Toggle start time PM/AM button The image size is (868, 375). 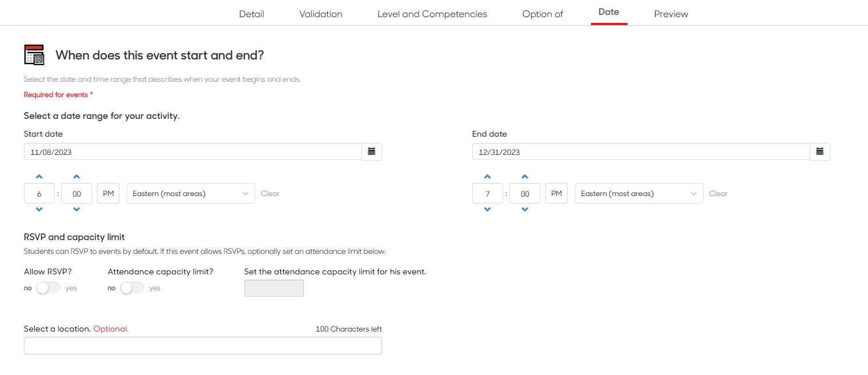click(108, 193)
